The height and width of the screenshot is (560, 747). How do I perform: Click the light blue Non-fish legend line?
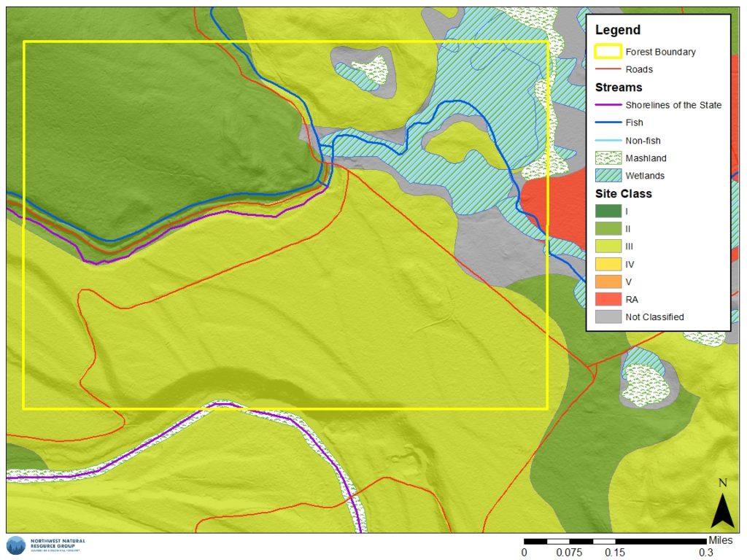(608, 141)
